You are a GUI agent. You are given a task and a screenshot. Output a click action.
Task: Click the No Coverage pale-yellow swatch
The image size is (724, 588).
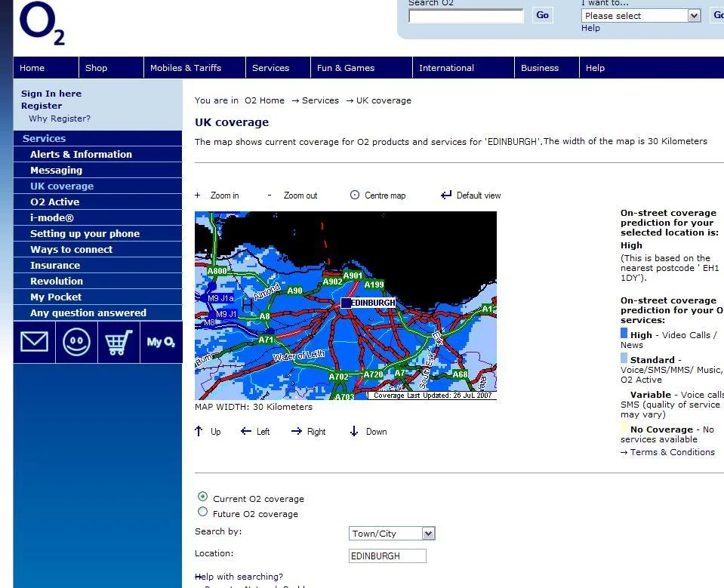pos(624,427)
